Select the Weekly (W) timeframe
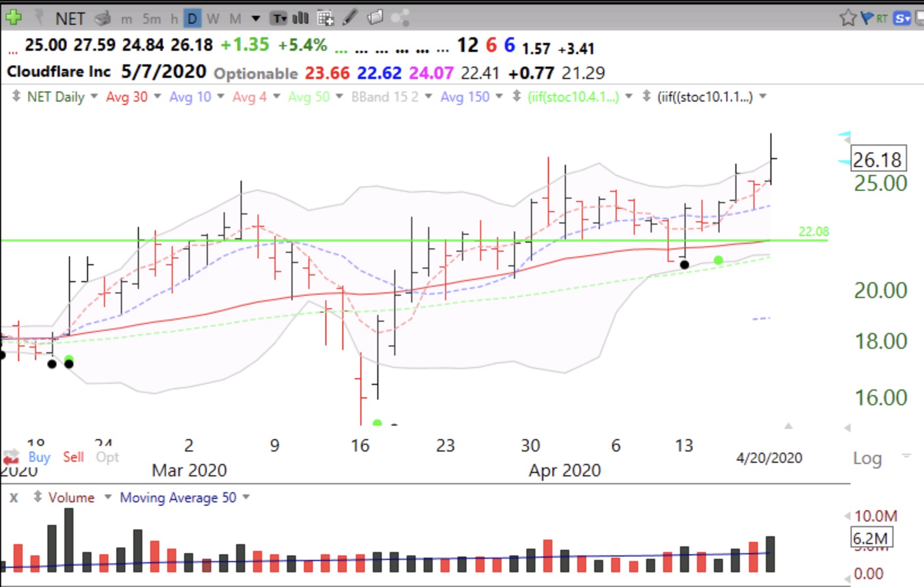The height and width of the screenshot is (587, 924). coord(213,19)
